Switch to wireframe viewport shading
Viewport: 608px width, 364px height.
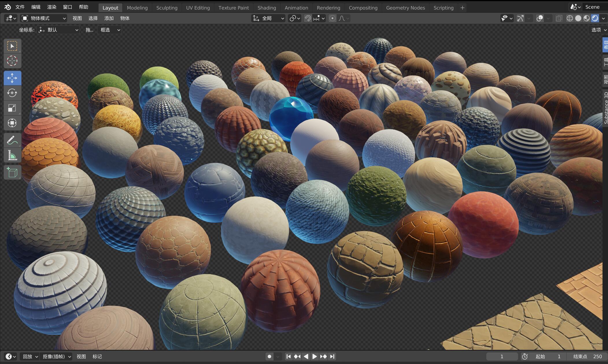[x=570, y=18]
